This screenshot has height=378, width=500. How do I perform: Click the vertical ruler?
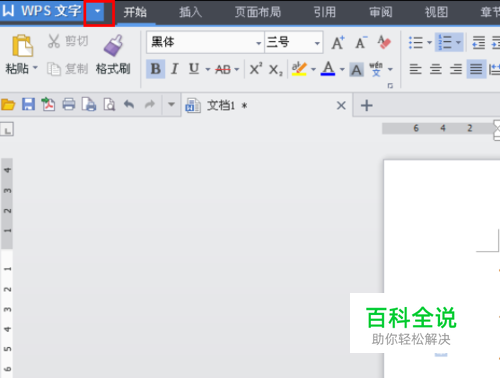(7, 268)
